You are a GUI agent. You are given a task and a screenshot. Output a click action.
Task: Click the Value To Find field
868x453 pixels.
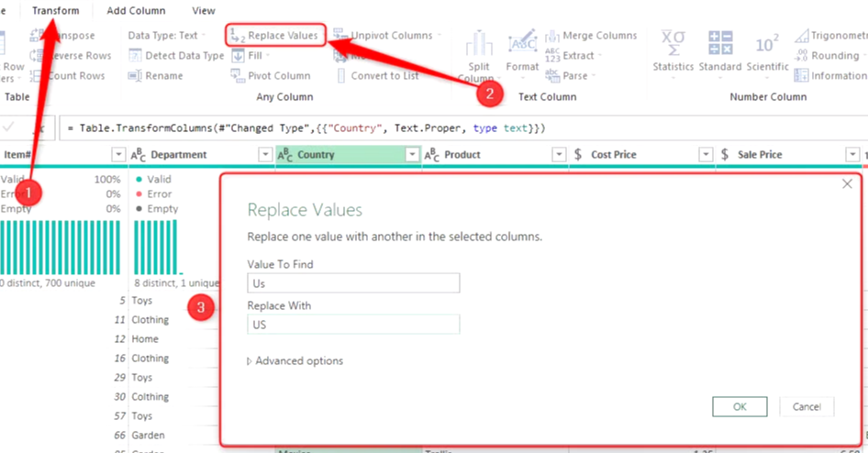tap(353, 283)
